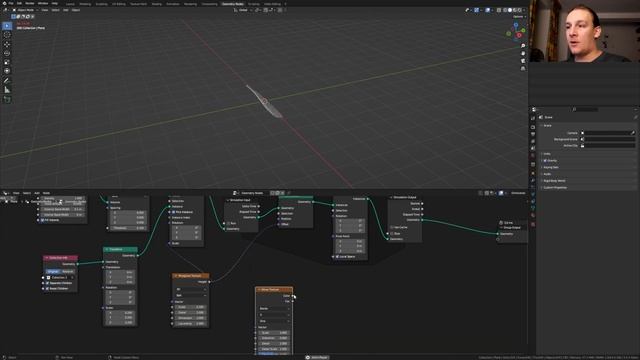Activate the Transform tool in viewport toolbar
Image resolution: width=640 pixels, height=360 pixels.
[7, 71]
